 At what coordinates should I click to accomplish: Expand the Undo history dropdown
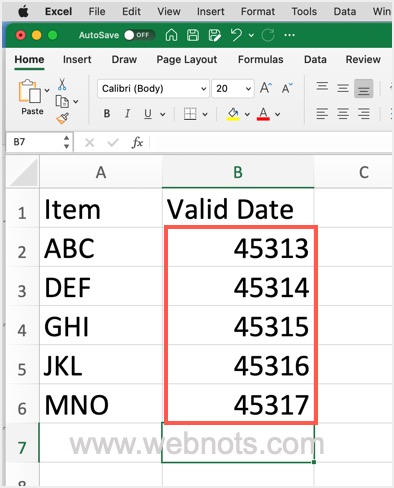[x=251, y=35]
